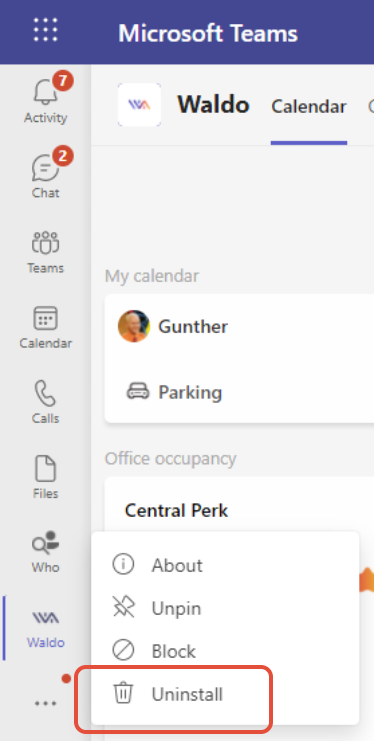Switch to the Waldo Calendar tab
374x741 pixels.
point(309,106)
